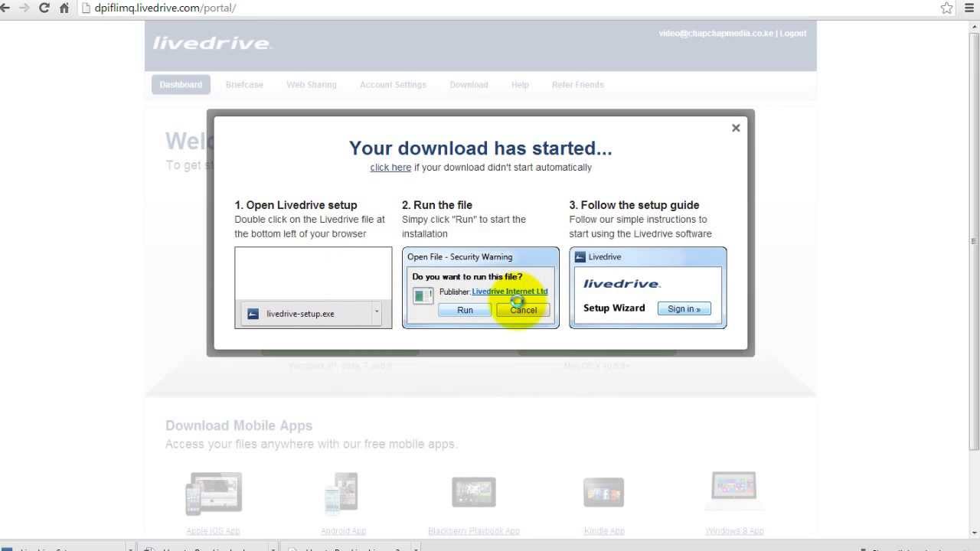Open the Blackberry Playbook App link
This screenshot has width=980, height=551.
pyautogui.click(x=474, y=531)
